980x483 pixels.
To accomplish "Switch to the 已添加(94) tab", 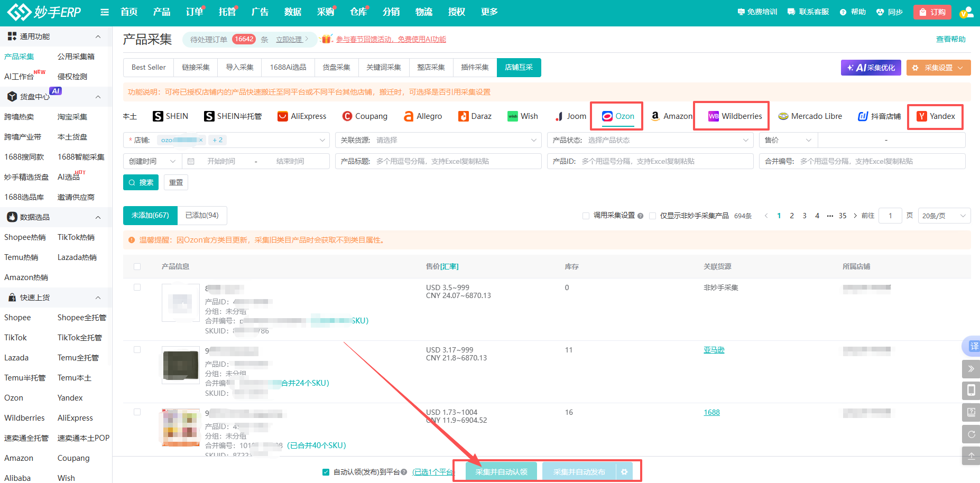I will pyautogui.click(x=202, y=216).
